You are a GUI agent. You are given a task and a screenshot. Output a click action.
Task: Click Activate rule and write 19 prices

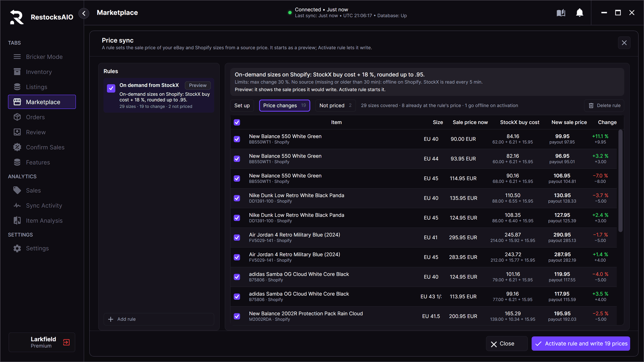tap(581, 343)
